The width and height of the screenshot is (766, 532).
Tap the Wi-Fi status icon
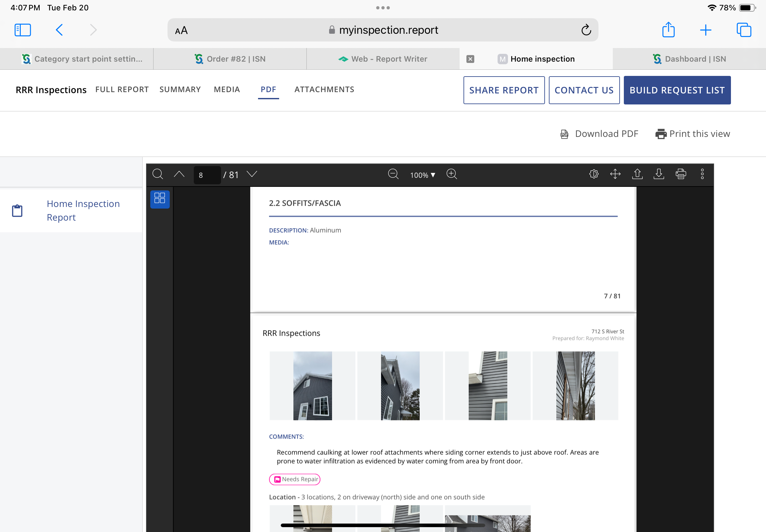coord(712,8)
